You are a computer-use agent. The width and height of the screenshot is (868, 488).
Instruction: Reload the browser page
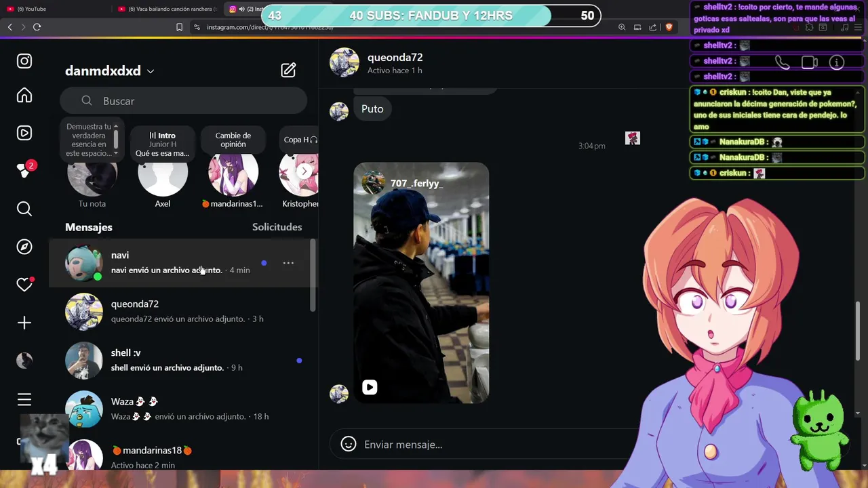pyautogui.click(x=37, y=27)
